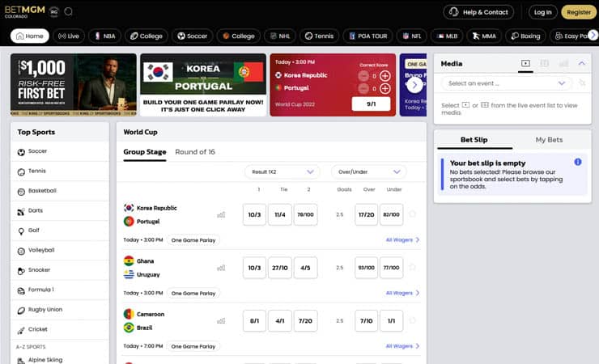599x364 pixels.
Task: Select Korea Republic win odds 10/3
Action: tap(254, 214)
